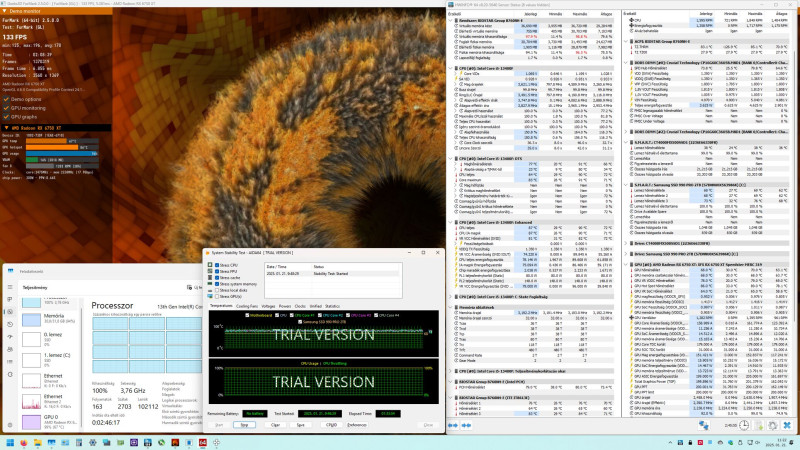The width and height of the screenshot is (800, 450).
Task: Open App history icon in Task Manager
Action: coord(10,324)
